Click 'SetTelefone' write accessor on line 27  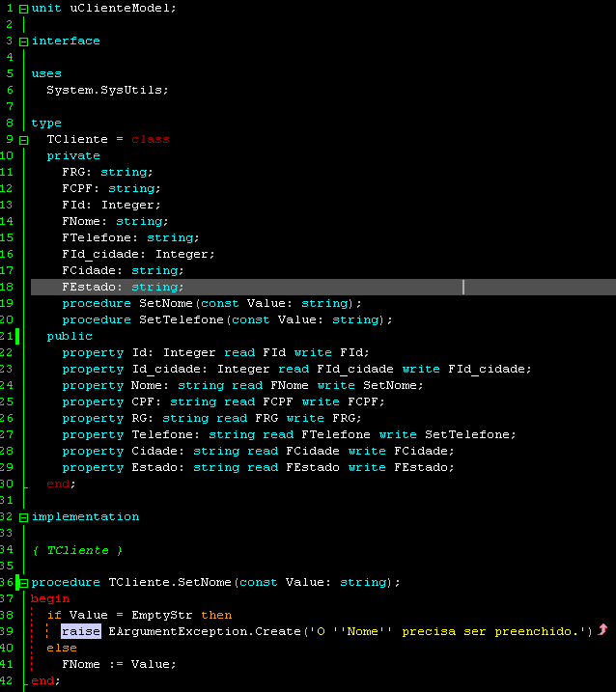(x=467, y=434)
